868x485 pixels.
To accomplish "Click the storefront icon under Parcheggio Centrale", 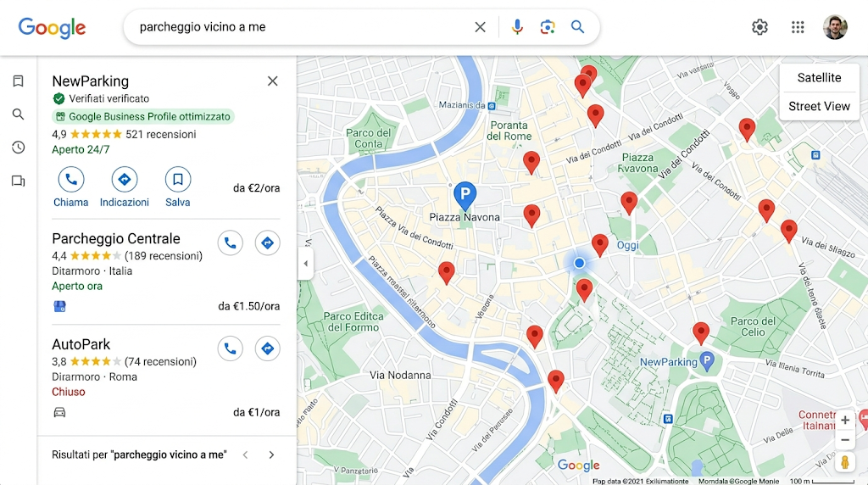I will click(60, 306).
